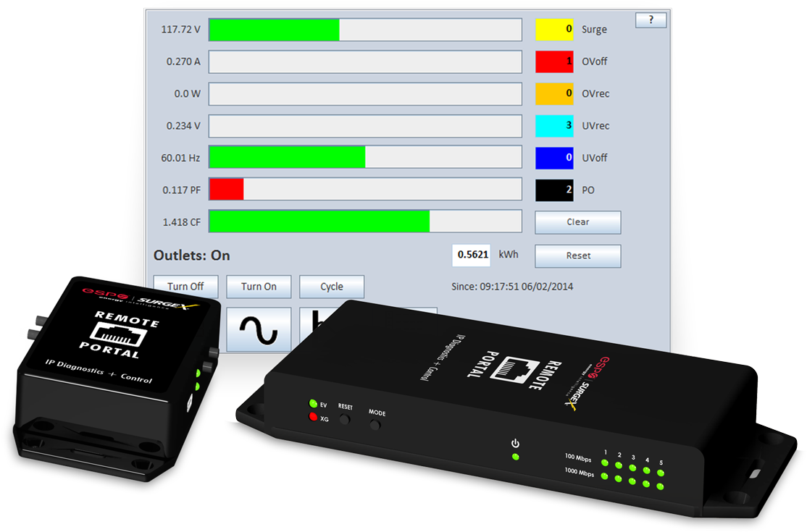
Task: Clear the event counters
Action: tap(577, 221)
